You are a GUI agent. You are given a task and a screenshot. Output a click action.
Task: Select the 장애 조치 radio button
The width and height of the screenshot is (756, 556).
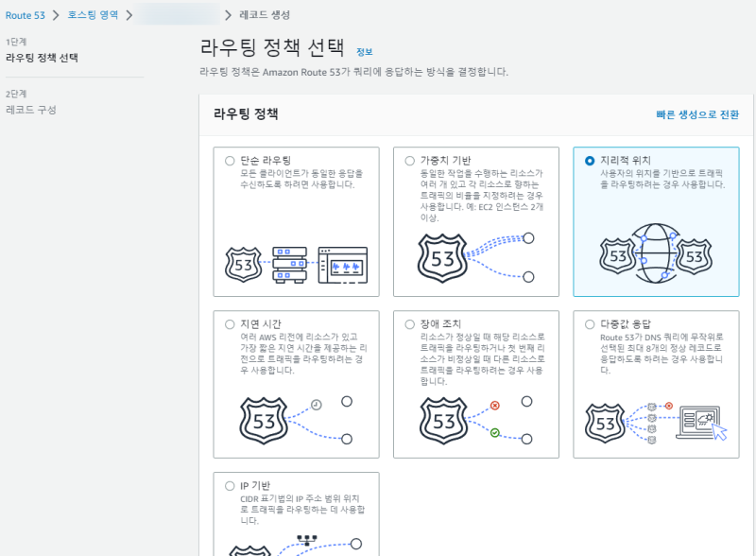tap(410, 324)
